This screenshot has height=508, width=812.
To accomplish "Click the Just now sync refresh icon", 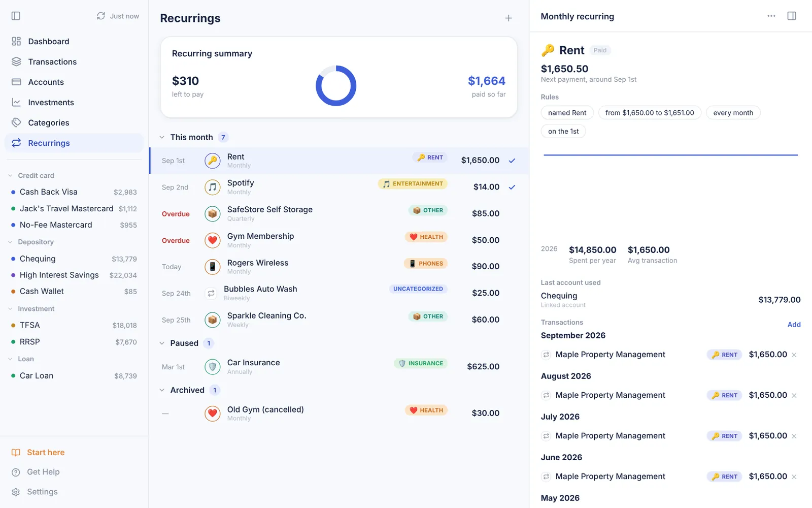I will click(101, 16).
